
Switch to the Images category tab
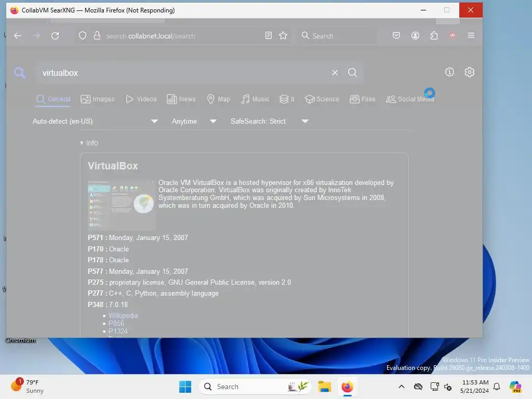[x=98, y=99]
